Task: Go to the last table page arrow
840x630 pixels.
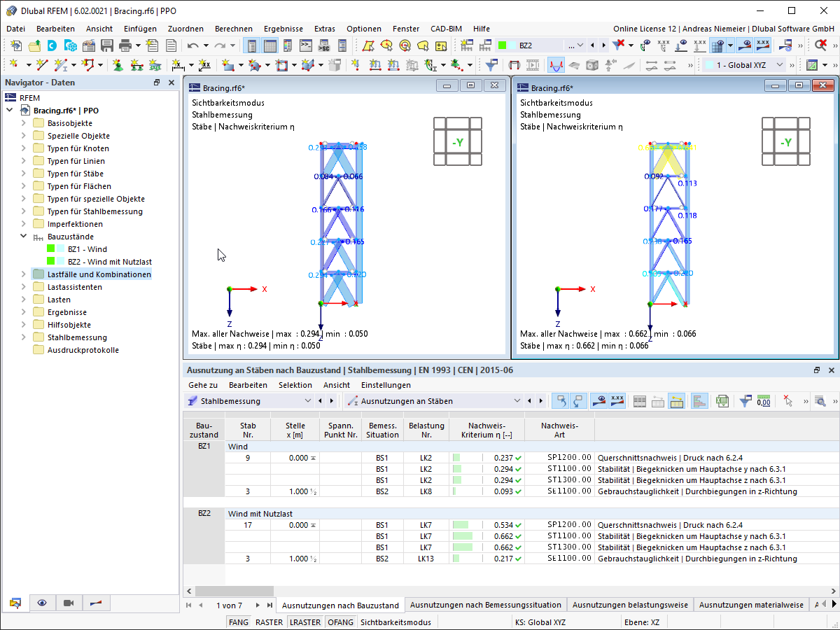Action: (269, 605)
